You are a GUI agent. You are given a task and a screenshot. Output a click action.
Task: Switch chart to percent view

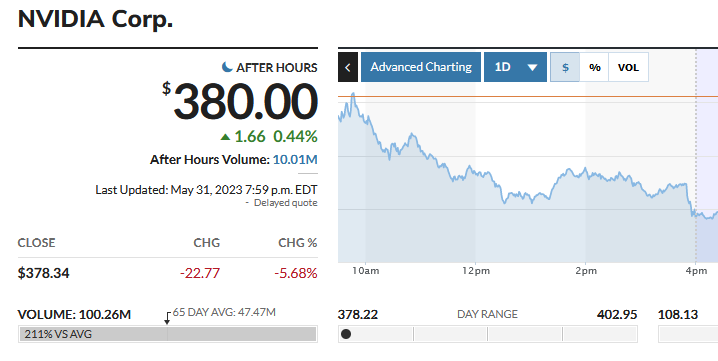[594, 67]
